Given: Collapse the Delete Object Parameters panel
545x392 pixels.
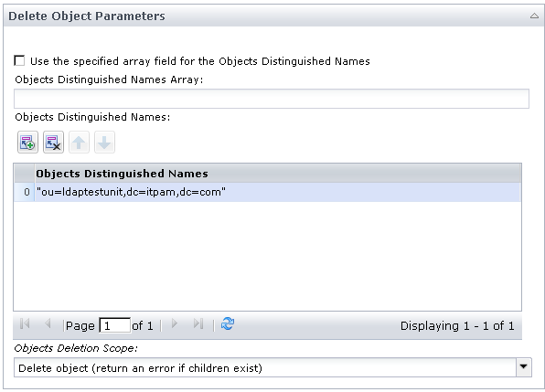Looking at the screenshot, I should [x=534, y=16].
